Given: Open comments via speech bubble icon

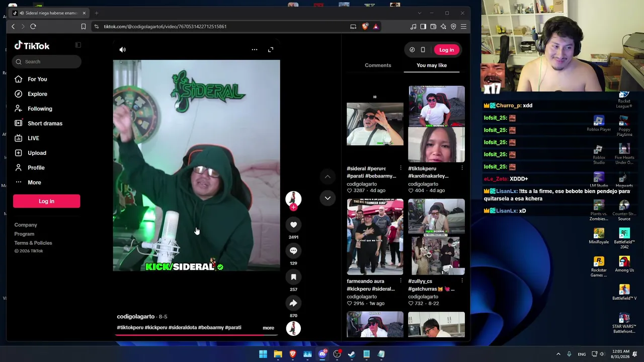Looking at the screenshot, I should (x=293, y=251).
